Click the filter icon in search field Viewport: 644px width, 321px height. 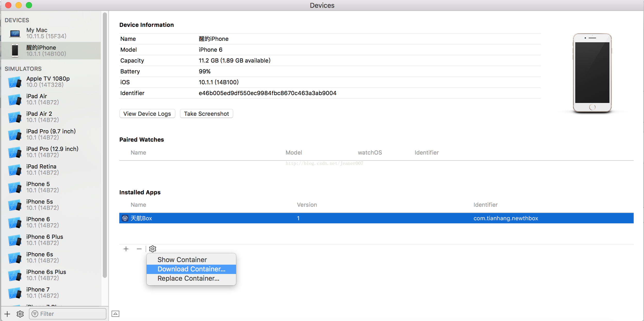click(x=35, y=314)
